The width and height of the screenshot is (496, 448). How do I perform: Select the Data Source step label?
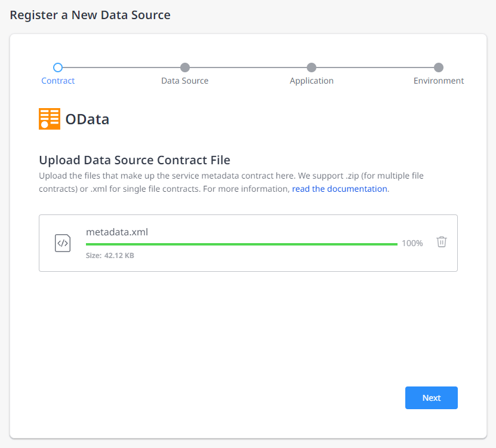click(185, 81)
